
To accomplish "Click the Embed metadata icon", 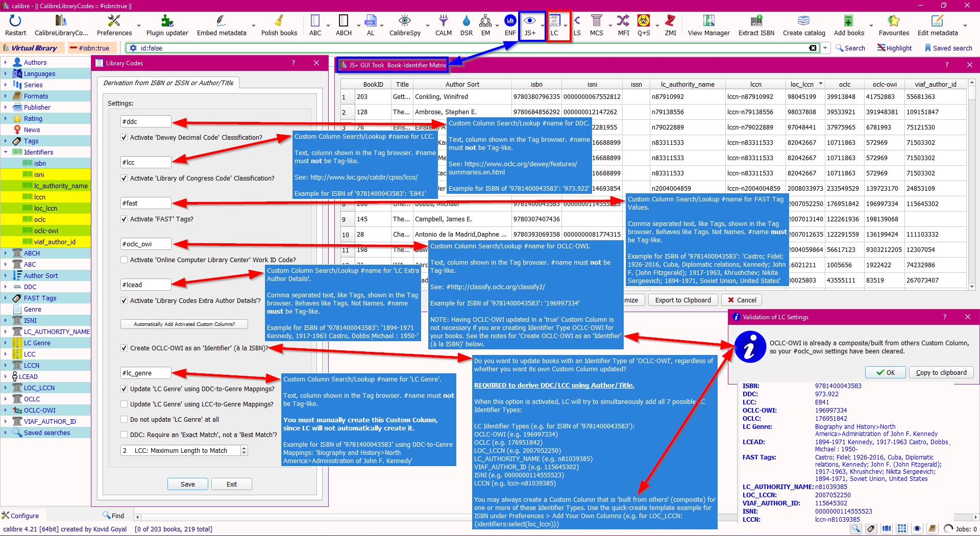I will [x=222, y=21].
